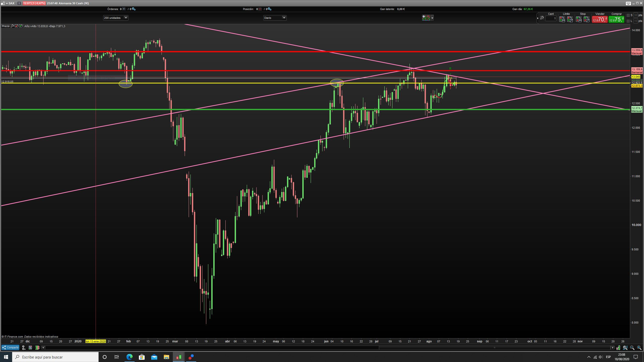Toggle the 'Escribe aquí para buscar' taskbar search

tap(55, 357)
